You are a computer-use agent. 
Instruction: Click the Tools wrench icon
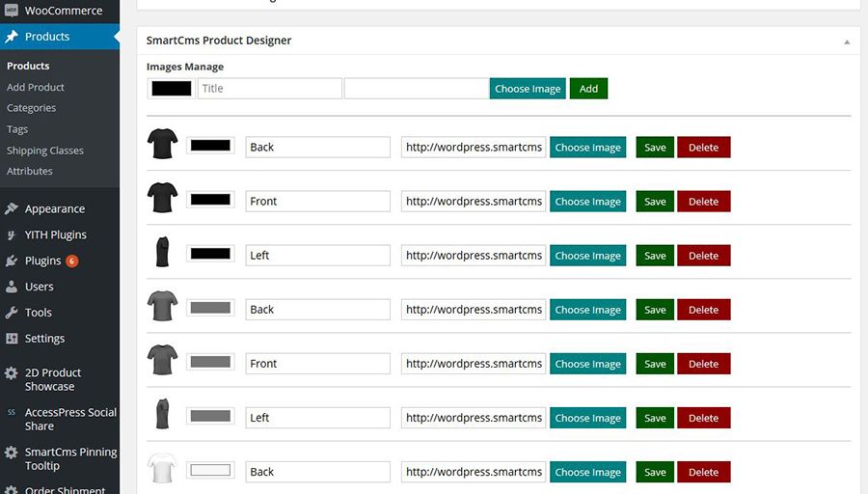[x=12, y=313]
